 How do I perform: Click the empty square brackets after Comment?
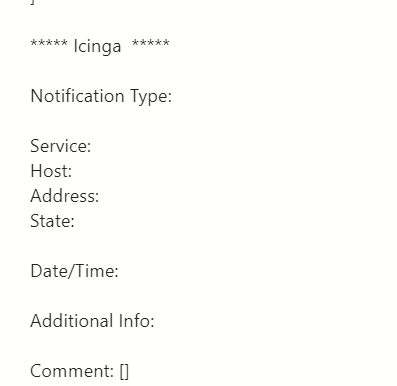coord(124,372)
